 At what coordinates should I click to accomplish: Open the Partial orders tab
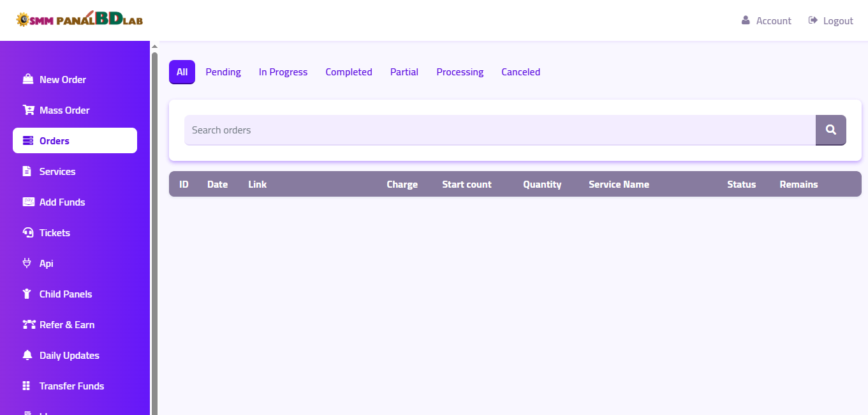[x=404, y=72]
